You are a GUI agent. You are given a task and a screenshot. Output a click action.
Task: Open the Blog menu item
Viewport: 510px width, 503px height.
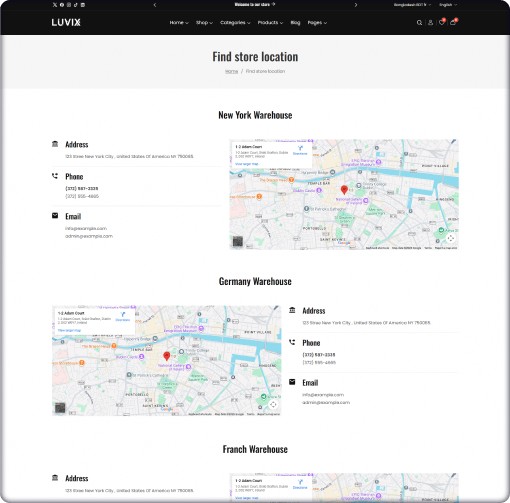coord(295,23)
